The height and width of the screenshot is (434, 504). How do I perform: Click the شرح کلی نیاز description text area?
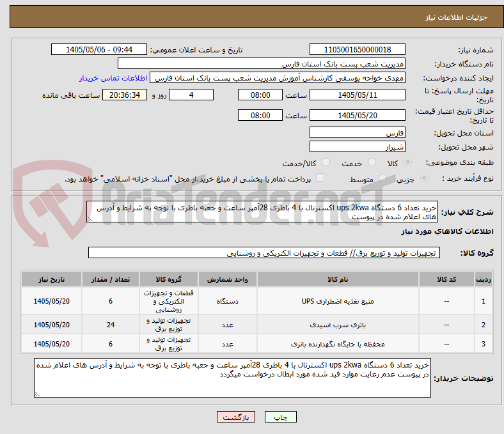pyautogui.click(x=262, y=212)
